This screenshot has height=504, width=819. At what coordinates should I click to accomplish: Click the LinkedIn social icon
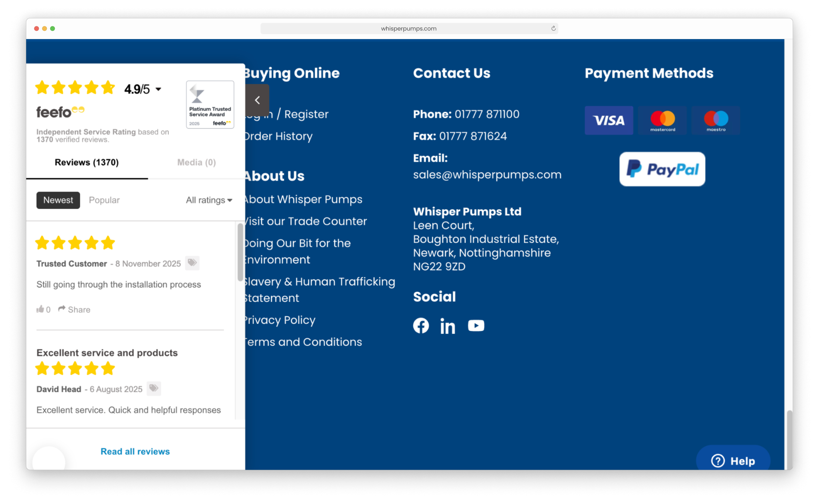click(447, 326)
